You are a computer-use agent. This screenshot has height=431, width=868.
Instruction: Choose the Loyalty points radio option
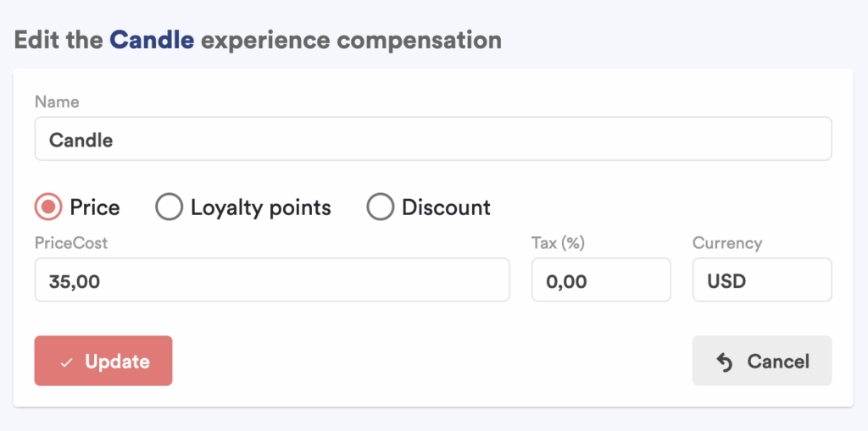(170, 207)
